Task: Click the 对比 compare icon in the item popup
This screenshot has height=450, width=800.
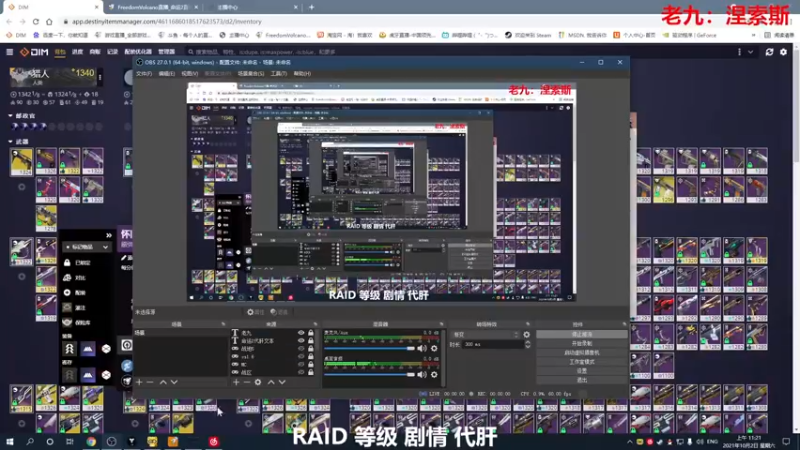Action: point(67,278)
